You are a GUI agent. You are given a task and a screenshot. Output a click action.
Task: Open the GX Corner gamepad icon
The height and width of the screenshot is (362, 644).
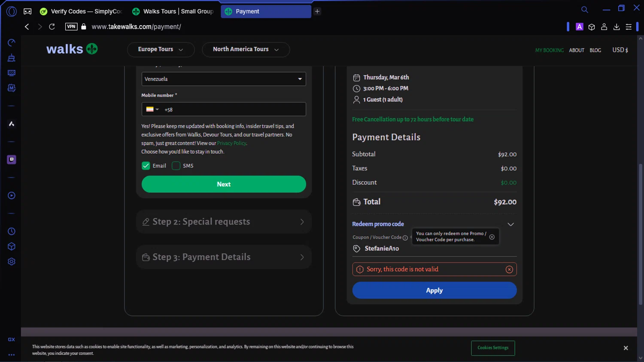[x=27, y=12]
